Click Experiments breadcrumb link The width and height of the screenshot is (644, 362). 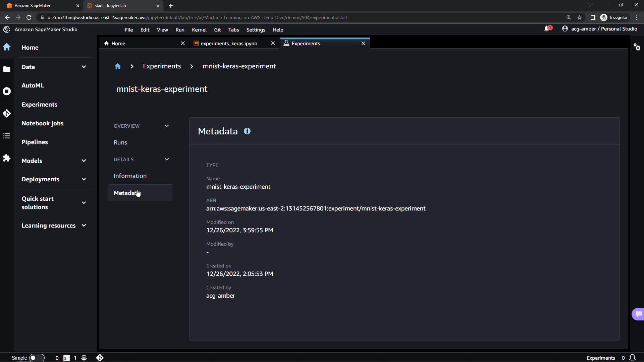[x=162, y=66]
